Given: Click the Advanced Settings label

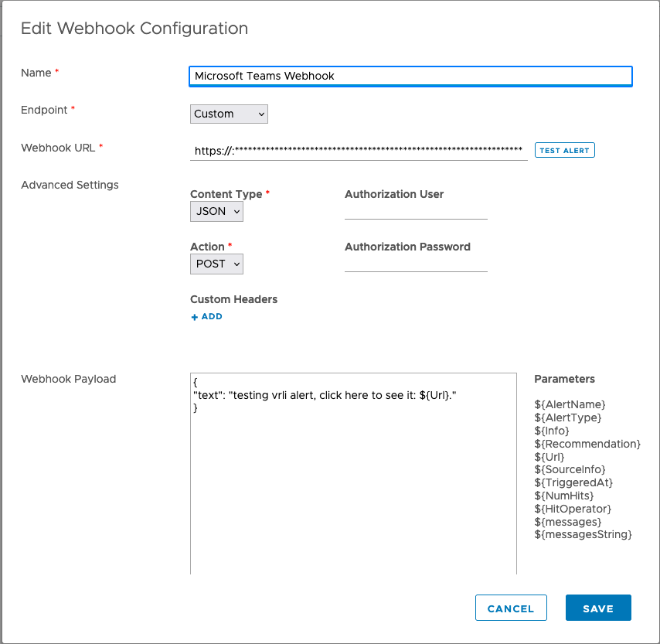Looking at the screenshot, I should [70, 185].
